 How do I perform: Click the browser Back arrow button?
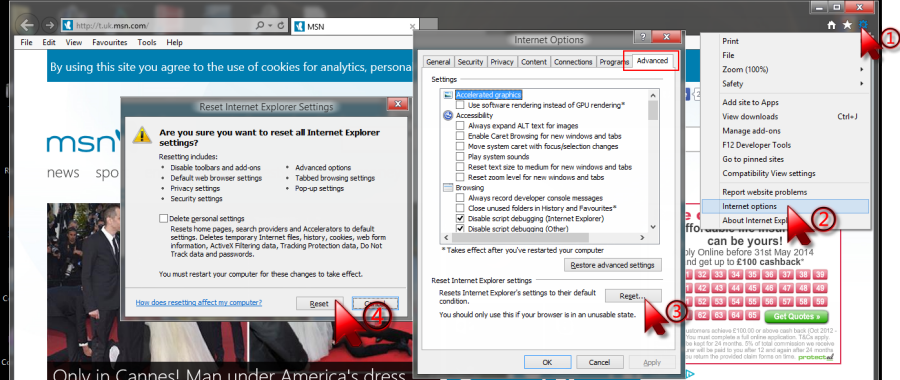coord(28,25)
